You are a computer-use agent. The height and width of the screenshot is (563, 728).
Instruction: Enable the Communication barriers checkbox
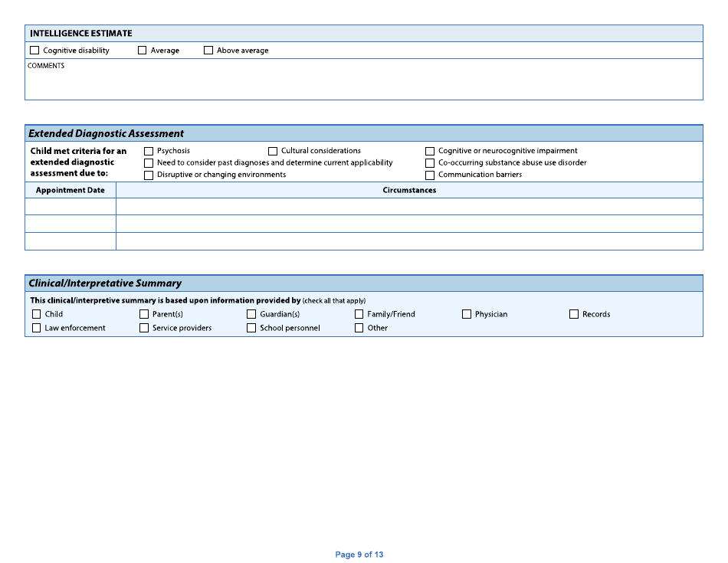430,175
